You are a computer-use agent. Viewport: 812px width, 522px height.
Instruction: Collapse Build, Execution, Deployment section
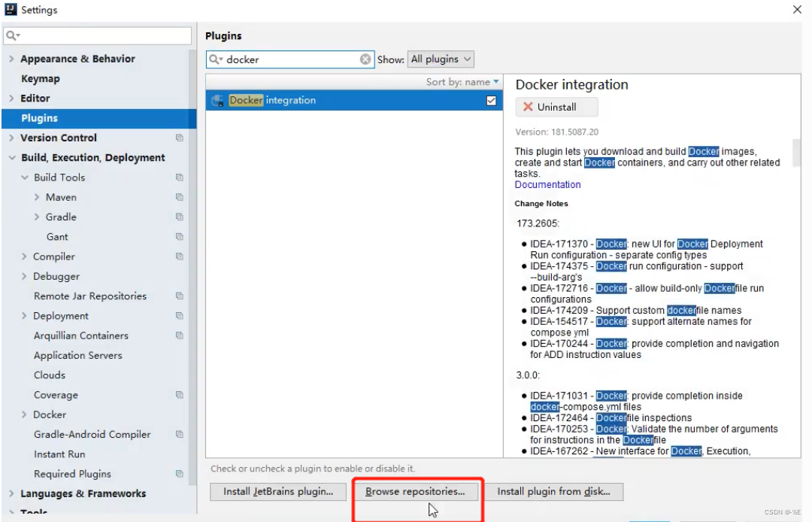[x=12, y=158]
